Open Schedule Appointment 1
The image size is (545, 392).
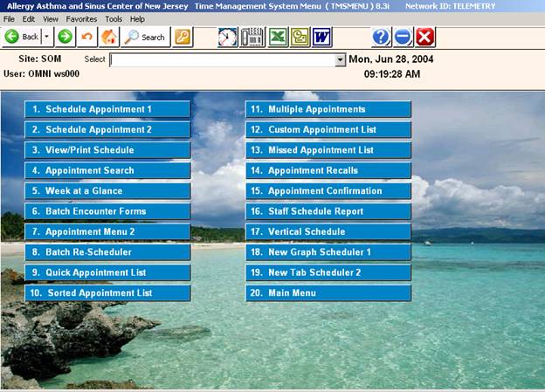pos(107,109)
